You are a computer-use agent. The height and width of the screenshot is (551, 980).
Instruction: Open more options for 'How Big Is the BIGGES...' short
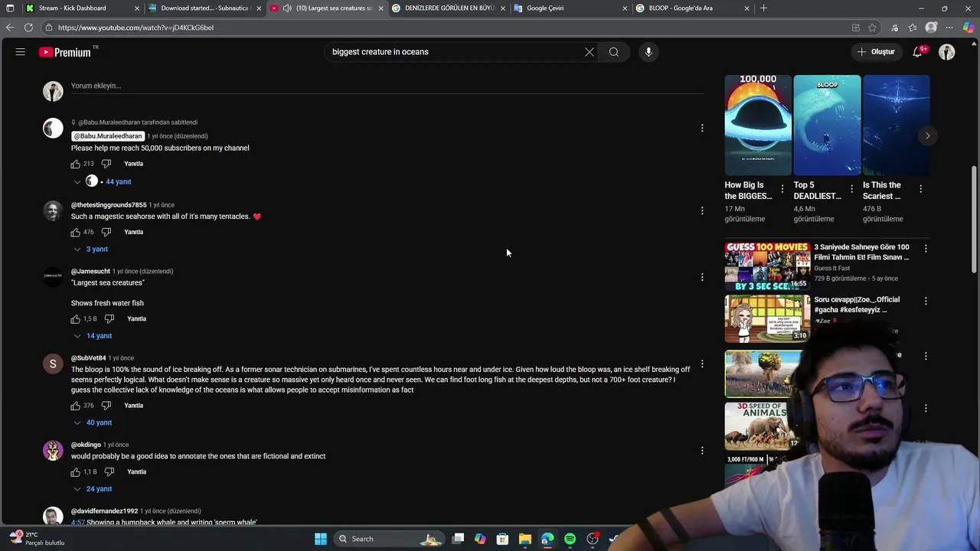[782, 189]
